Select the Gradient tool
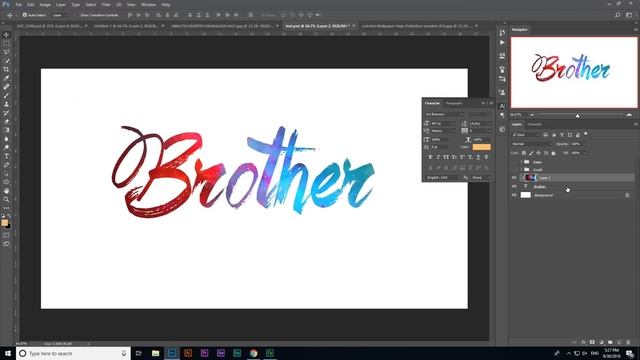Image resolution: width=640 pixels, height=360 pixels. click(x=6, y=130)
